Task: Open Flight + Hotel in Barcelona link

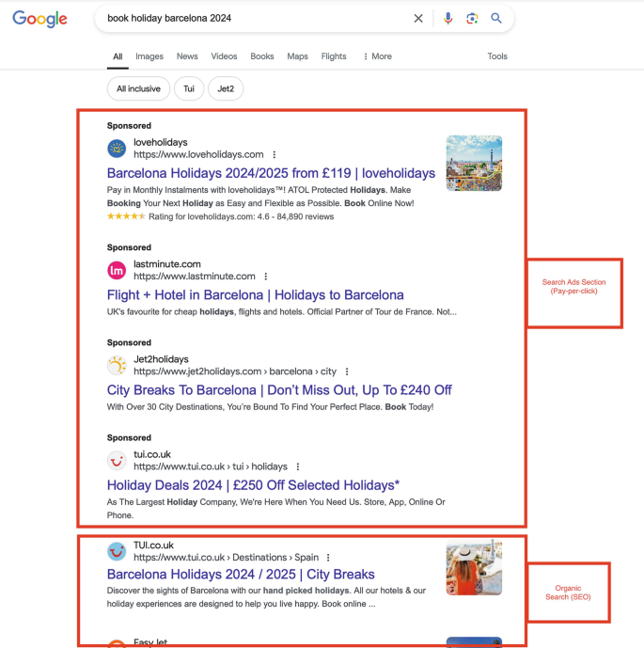Action: coord(256,295)
